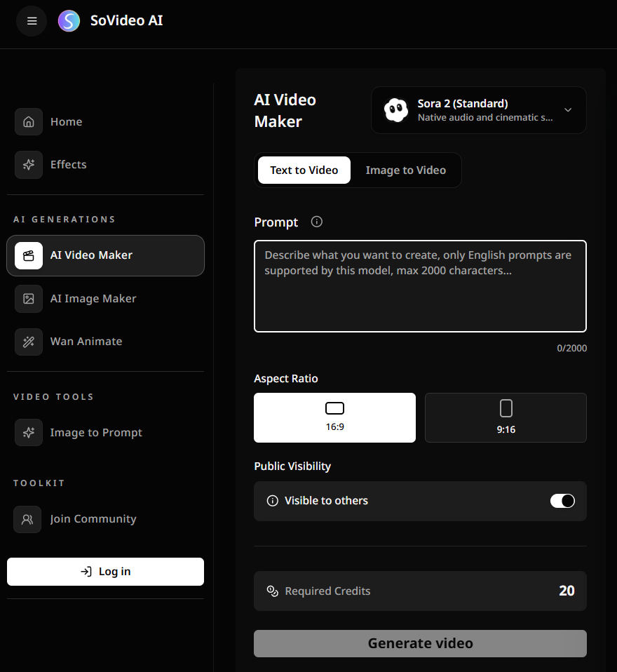Image resolution: width=617 pixels, height=672 pixels.
Task: Click the AI Video Maker clapperboard icon
Action: pos(29,255)
